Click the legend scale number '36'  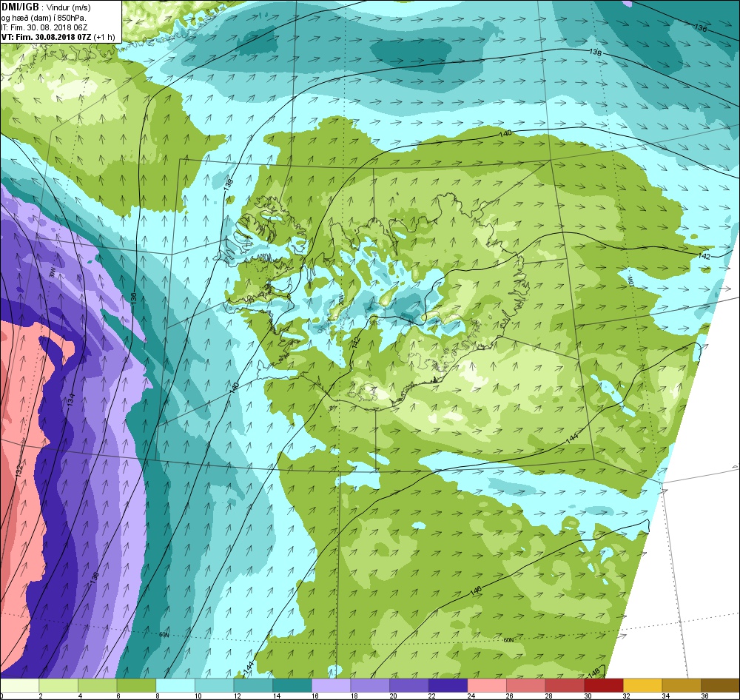[704, 696]
